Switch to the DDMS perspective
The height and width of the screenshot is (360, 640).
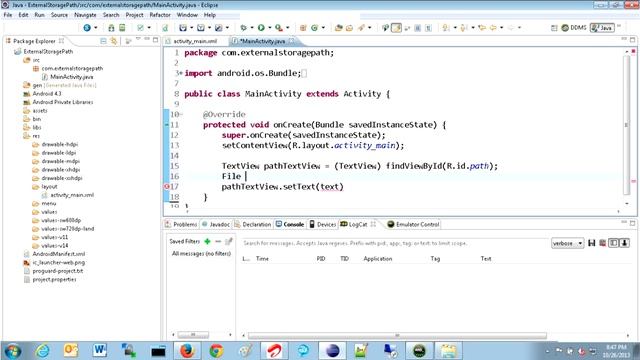tap(574, 28)
